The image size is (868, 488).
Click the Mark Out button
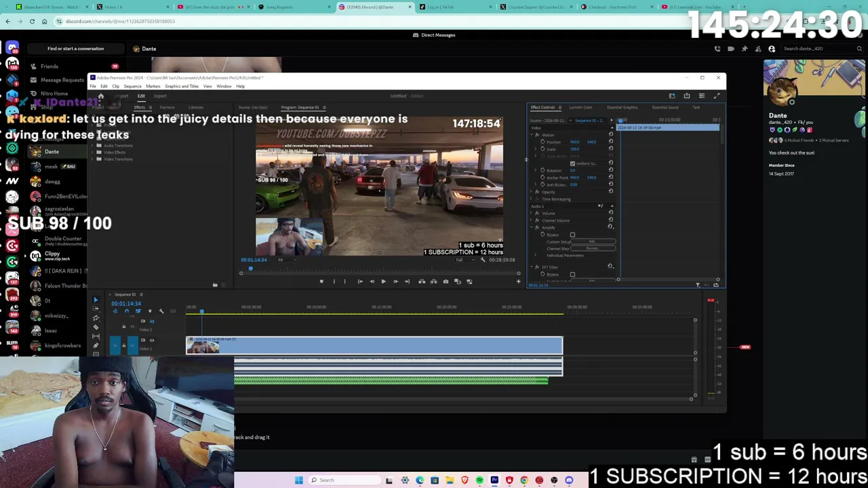pyautogui.click(x=344, y=281)
